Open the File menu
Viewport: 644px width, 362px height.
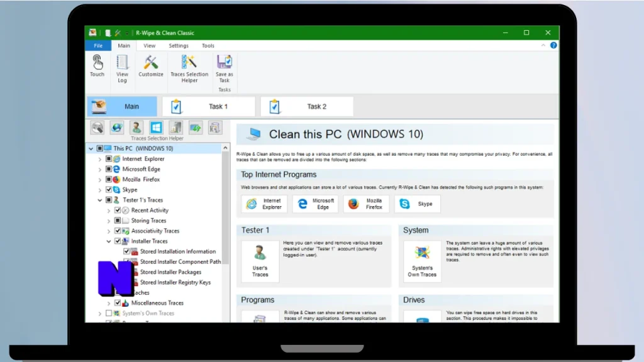(98, 45)
